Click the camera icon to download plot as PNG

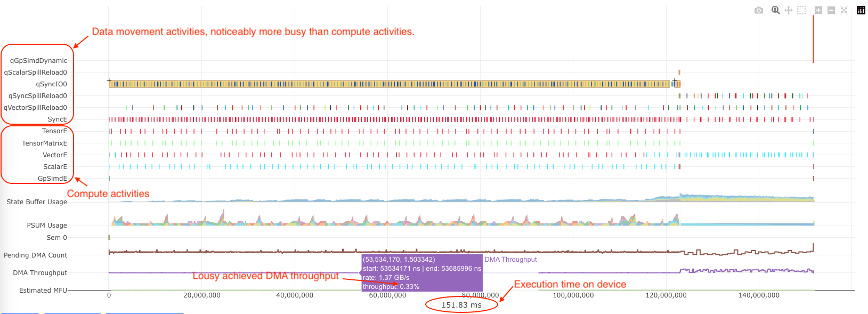tap(759, 10)
